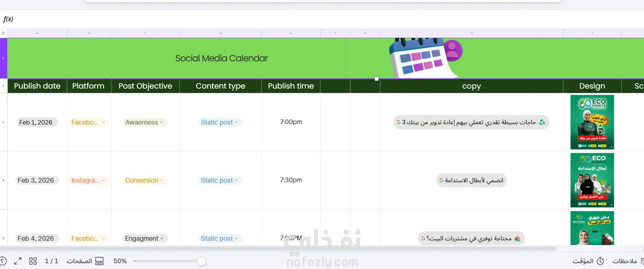The height and width of the screenshot is (269, 644).
Task: Open the الصفحات pages panel
Action: coord(85,261)
